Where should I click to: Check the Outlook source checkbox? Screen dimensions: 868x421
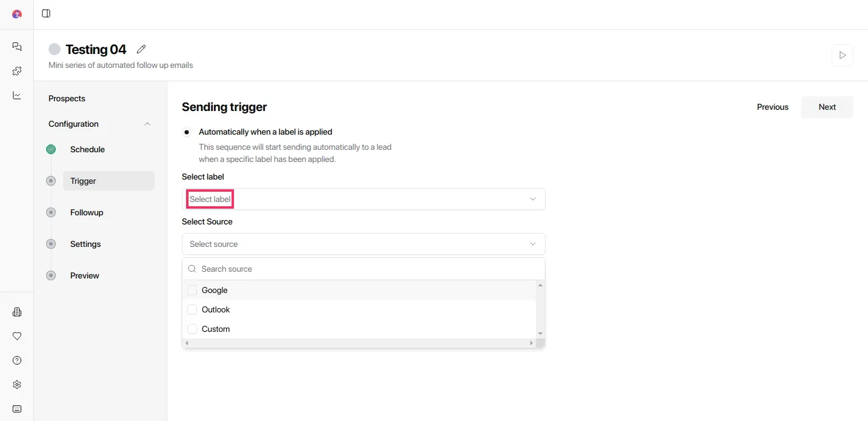tap(192, 309)
